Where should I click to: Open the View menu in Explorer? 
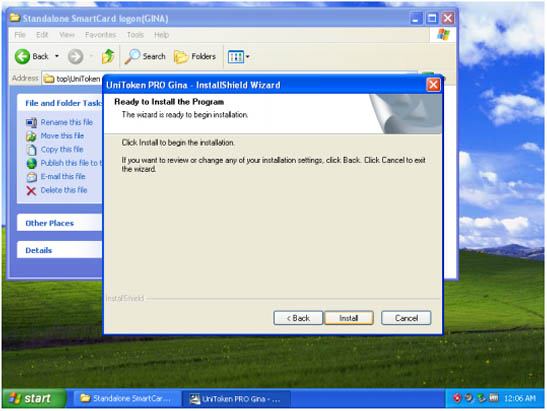(67, 35)
